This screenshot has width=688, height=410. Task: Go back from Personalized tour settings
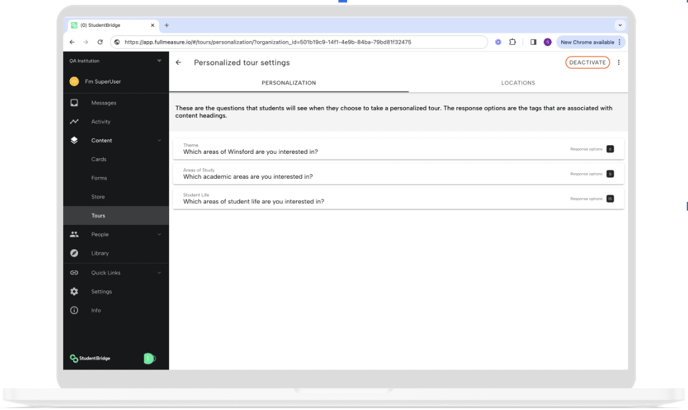pyautogui.click(x=179, y=63)
